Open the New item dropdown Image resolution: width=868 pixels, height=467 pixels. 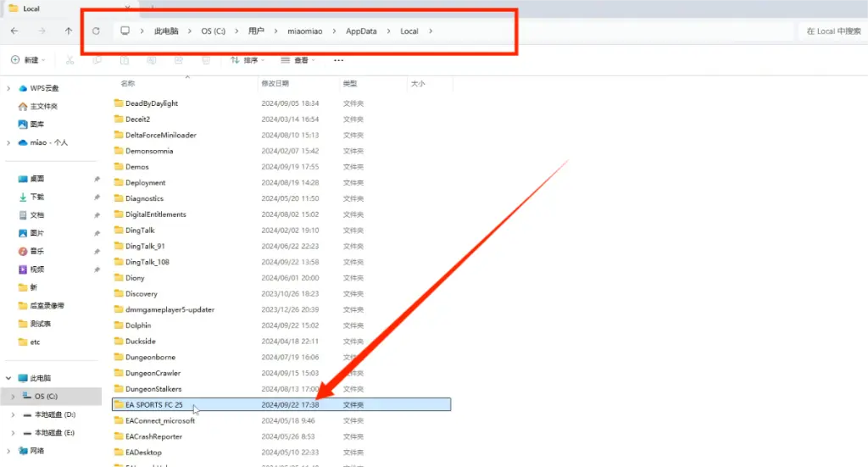[x=28, y=60]
